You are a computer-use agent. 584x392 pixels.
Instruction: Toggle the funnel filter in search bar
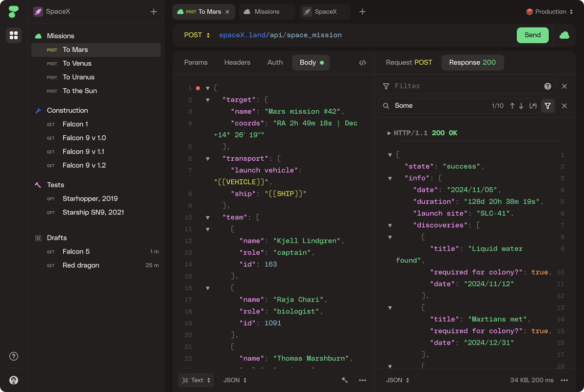click(x=548, y=105)
